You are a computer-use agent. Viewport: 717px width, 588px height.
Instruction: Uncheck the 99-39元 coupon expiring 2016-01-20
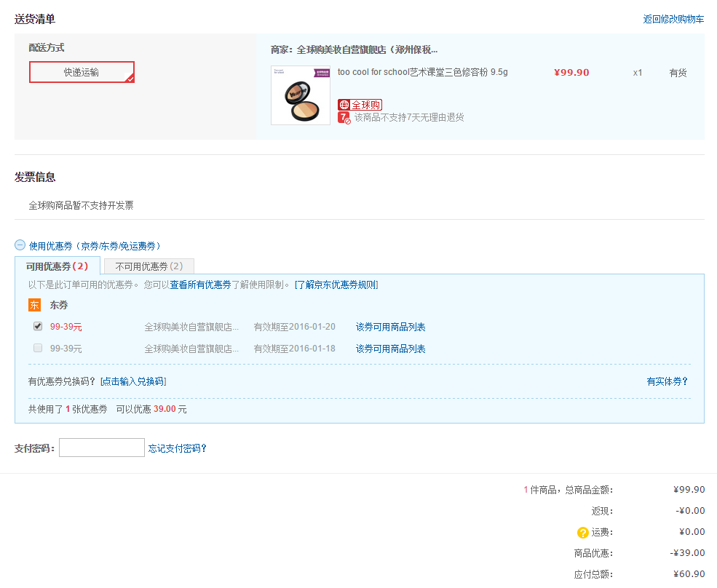point(38,326)
